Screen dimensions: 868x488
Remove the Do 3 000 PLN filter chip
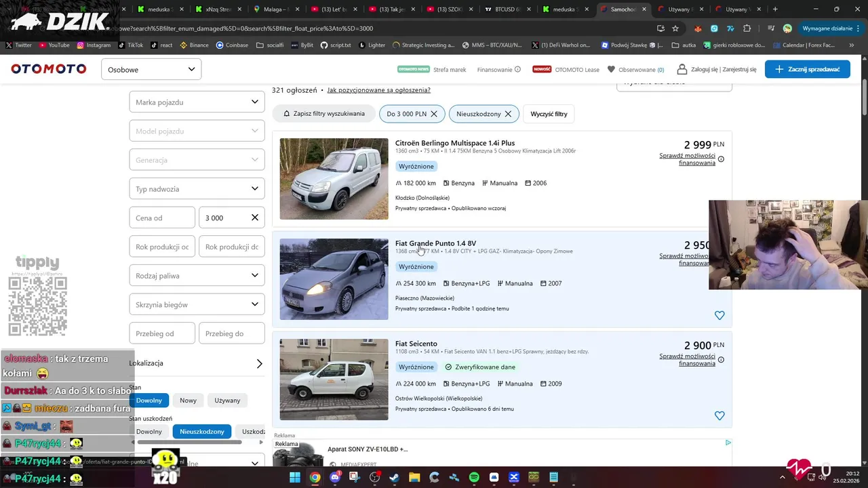434,114
